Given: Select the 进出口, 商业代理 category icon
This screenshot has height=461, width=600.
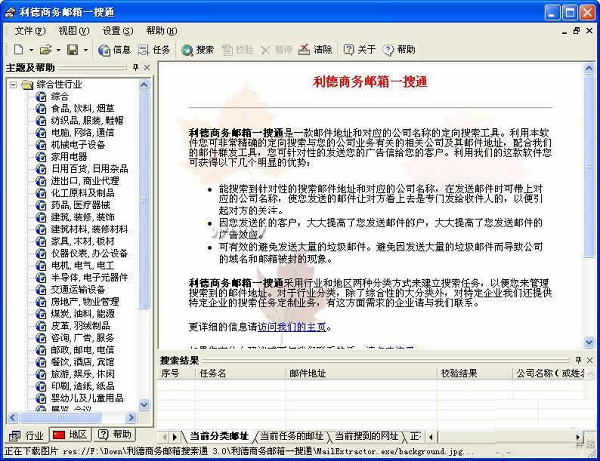Looking at the screenshot, I should 41,181.
